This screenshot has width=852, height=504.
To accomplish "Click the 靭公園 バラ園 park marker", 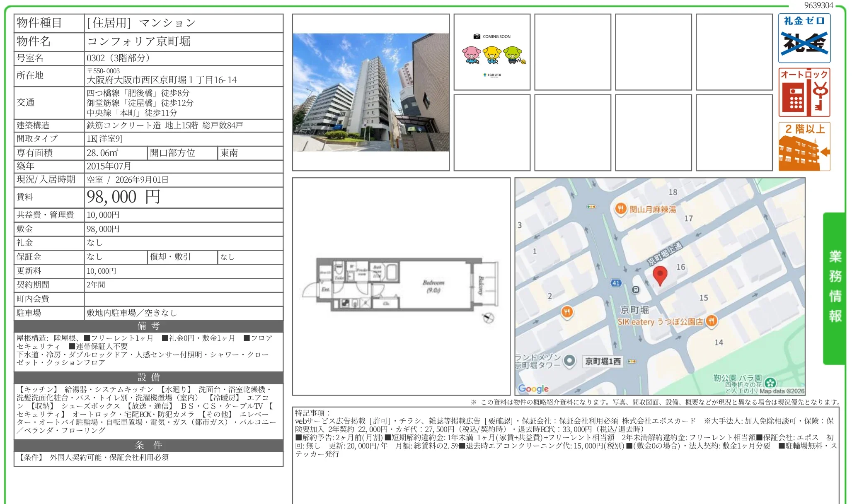I will (770, 382).
